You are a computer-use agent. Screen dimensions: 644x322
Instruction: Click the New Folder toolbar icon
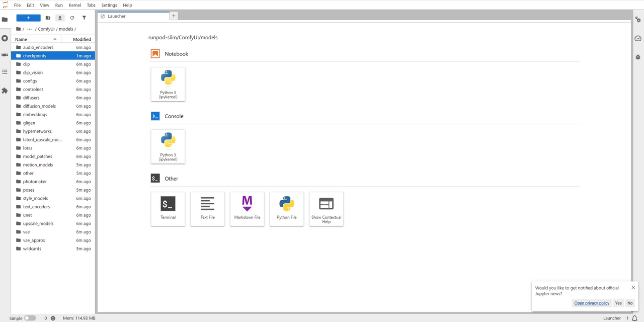(x=48, y=18)
